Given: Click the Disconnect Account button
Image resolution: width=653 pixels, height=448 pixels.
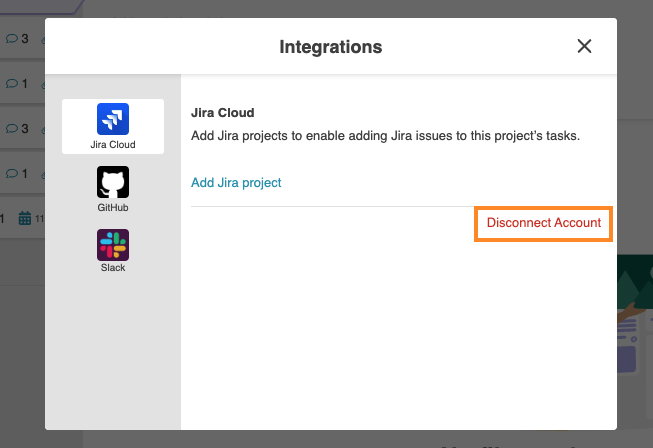Looking at the screenshot, I should point(543,223).
